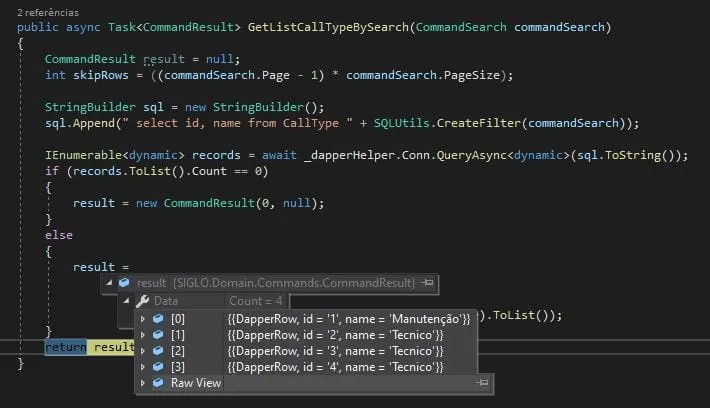This screenshot has width=710, height=408.
Task: Click the wrench icon next to Data
Action: [142, 300]
